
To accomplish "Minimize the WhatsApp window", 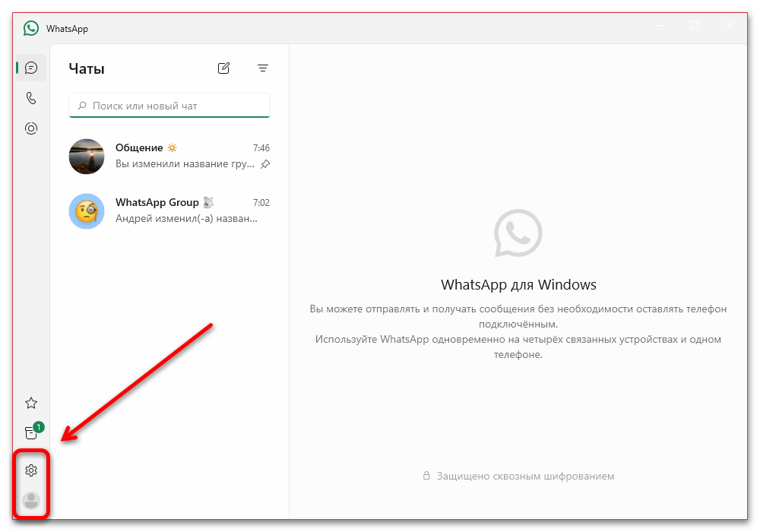I will [660, 25].
